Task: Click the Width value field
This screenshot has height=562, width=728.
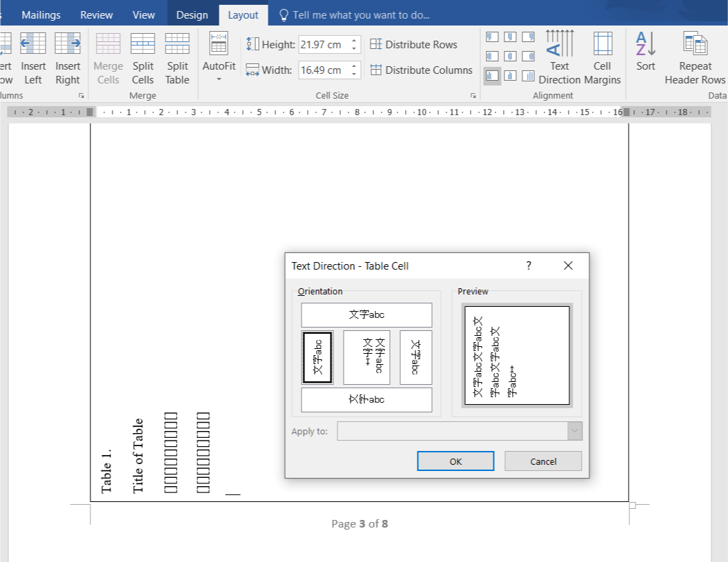Action: click(324, 70)
